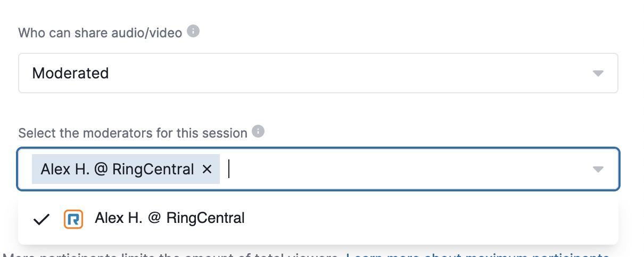Click info icon next to moderators label
The image size is (644, 257).
point(258,132)
